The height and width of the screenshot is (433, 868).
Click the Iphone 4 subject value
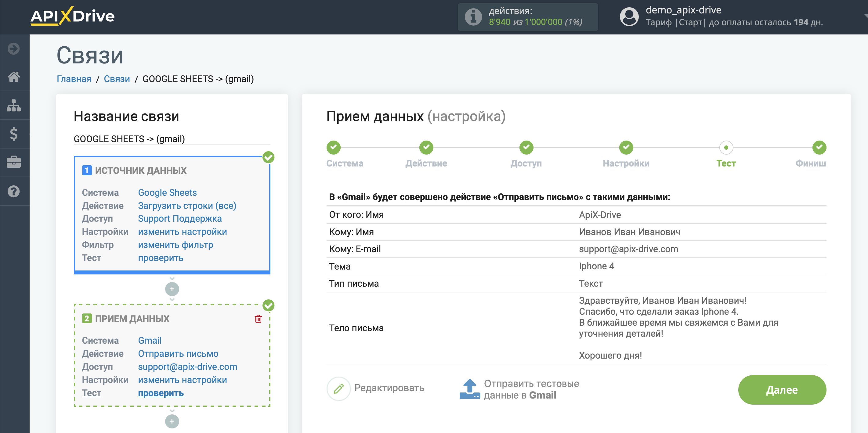coord(596,266)
